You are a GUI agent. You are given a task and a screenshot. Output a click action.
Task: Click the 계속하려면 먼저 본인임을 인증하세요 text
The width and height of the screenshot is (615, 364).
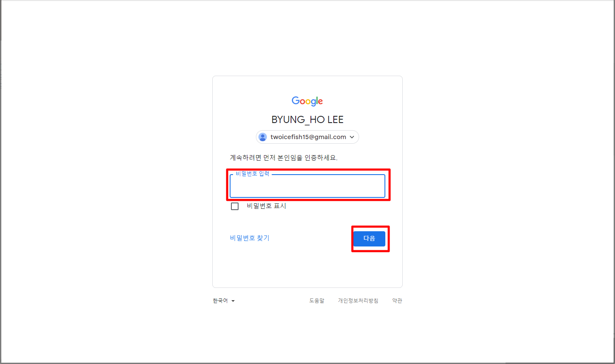tap(283, 158)
